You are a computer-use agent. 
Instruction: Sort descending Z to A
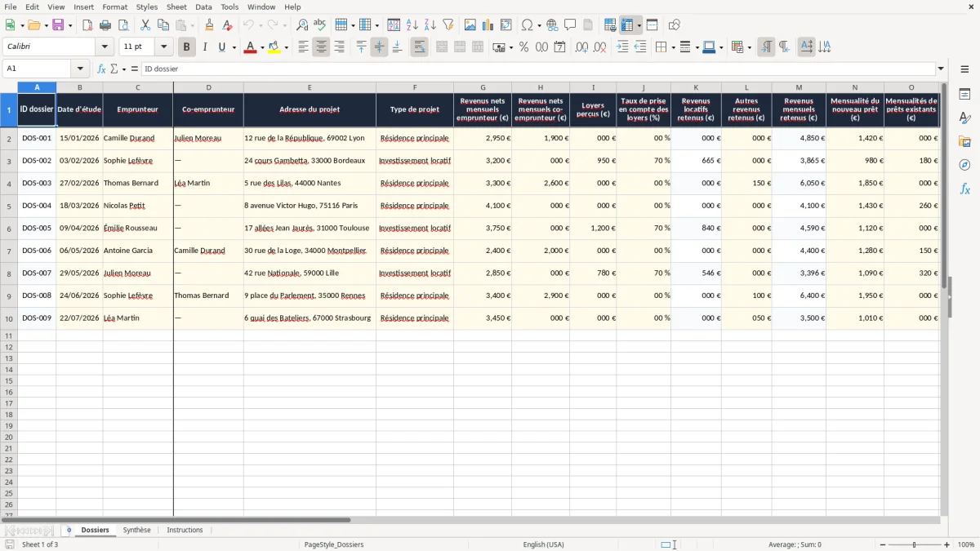point(430,25)
